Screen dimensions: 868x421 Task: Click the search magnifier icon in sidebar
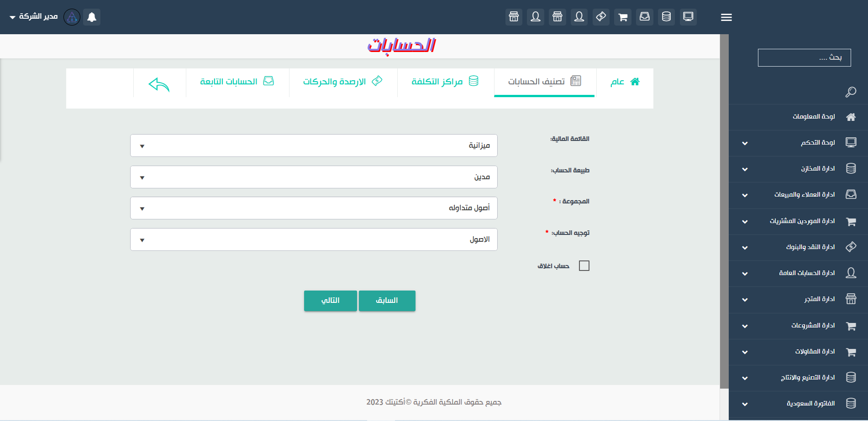coord(850,92)
